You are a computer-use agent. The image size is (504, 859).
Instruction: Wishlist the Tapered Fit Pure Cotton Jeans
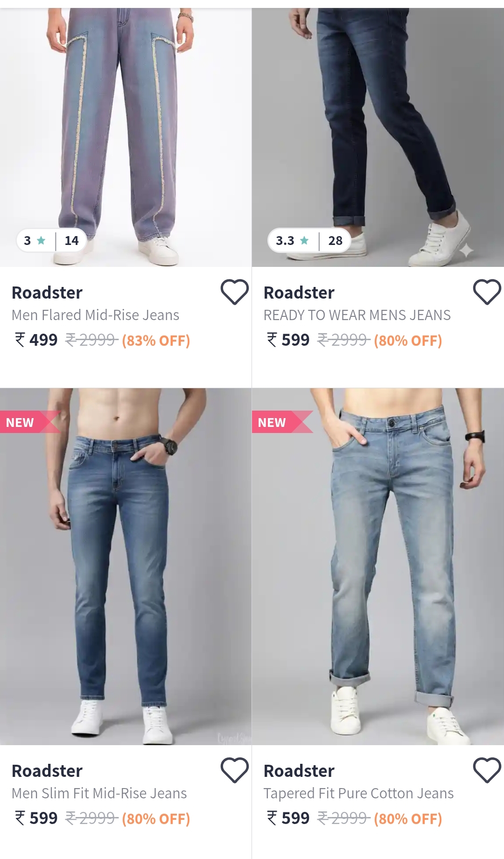click(x=487, y=770)
